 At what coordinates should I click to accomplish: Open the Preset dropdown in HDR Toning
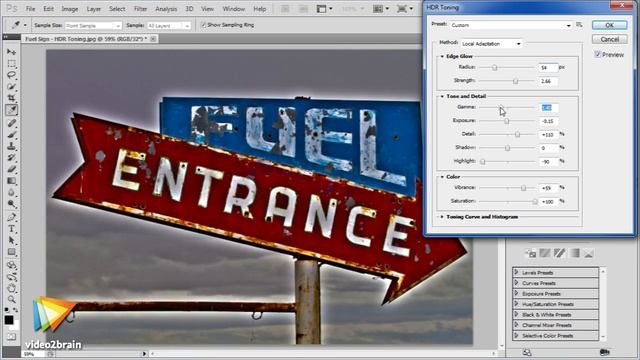coord(511,25)
